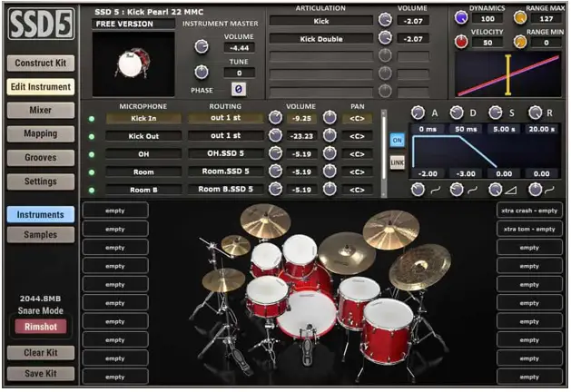
Task: Toggle the Room microphone green LED
Action: 92,172
